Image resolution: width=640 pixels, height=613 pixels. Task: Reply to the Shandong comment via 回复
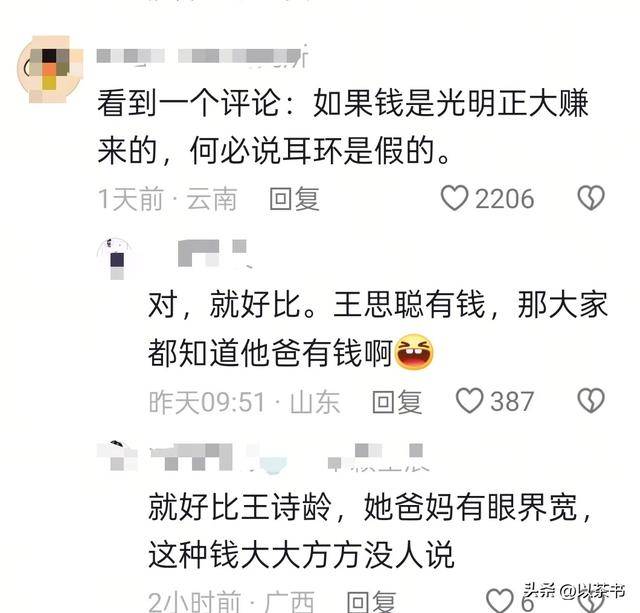tap(397, 402)
